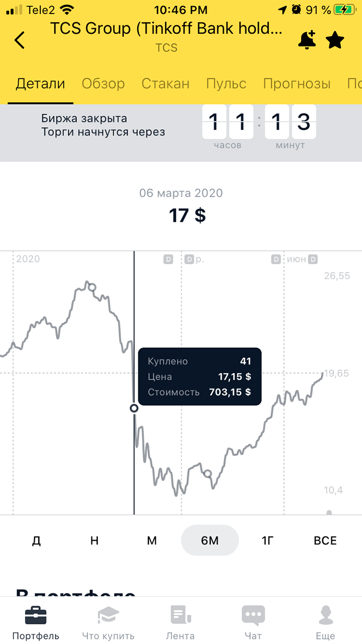Open Чат speech bubble icon

pos(253,616)
